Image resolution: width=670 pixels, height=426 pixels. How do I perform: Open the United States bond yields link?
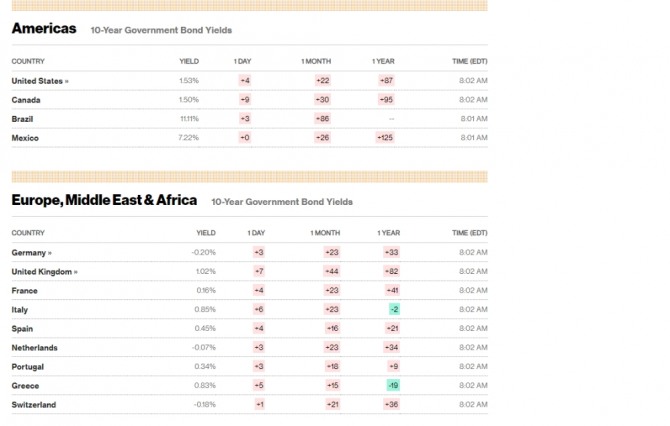[40, 80]
